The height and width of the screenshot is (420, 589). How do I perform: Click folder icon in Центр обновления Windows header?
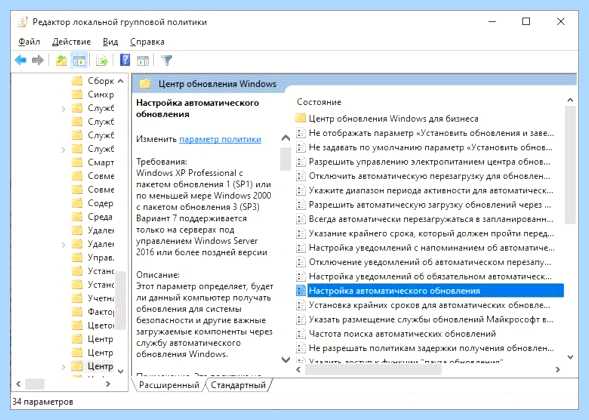(x=145, y=84)
